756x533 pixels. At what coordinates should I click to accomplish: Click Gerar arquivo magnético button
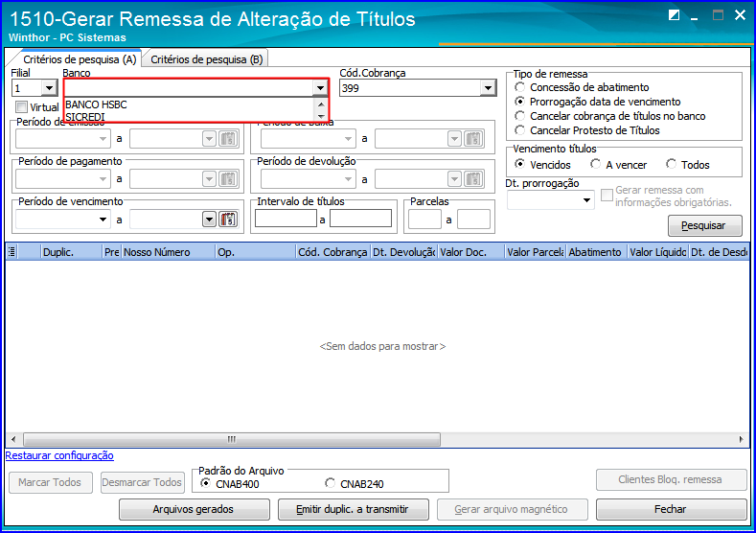click(512, 509)
